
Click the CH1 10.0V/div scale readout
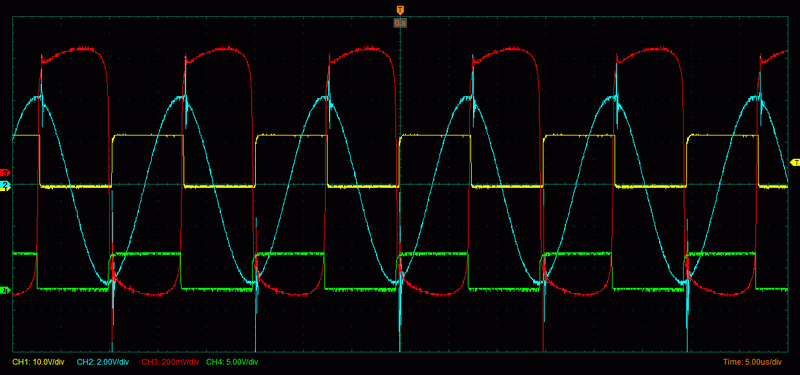(x=38, y=362)
